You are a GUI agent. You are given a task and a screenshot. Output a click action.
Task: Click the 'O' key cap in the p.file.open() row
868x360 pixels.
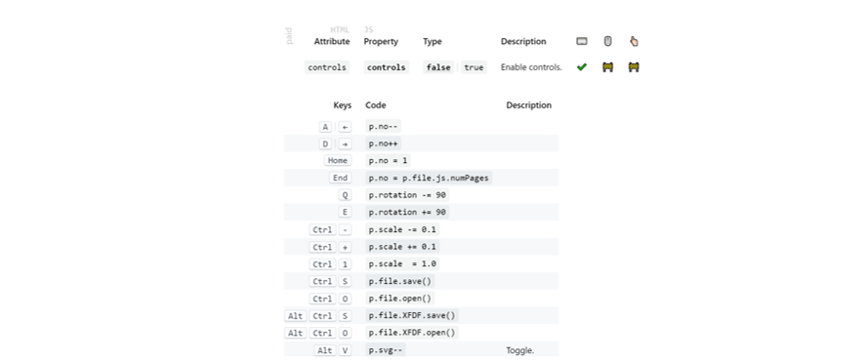[345, 299]
